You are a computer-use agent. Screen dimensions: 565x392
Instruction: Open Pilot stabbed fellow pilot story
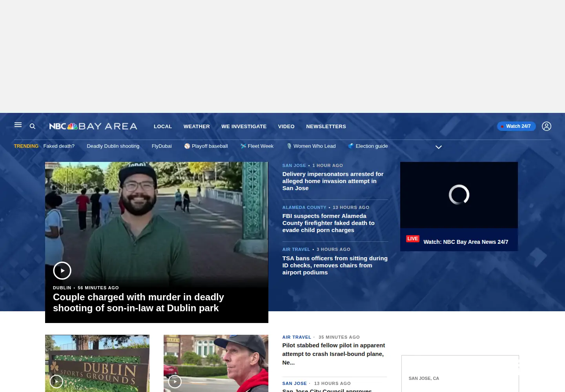pyautogui.click(x=334, y=354)
